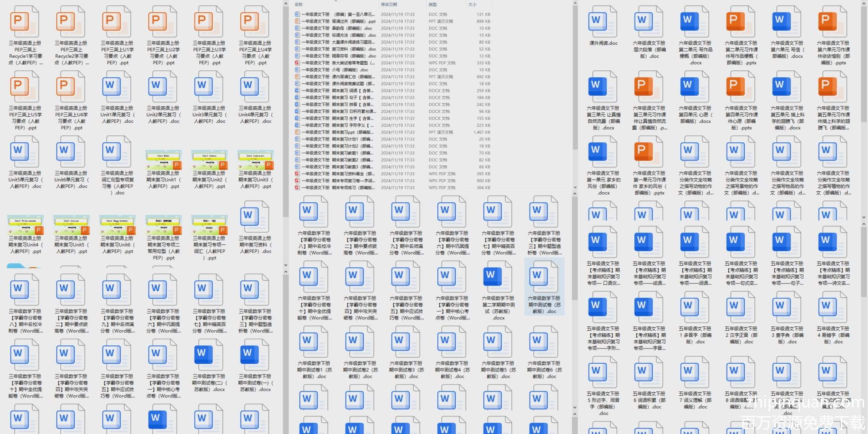Select list row 一年级语文下册 介母（部编版）.doc

click(x=393, y=70)
